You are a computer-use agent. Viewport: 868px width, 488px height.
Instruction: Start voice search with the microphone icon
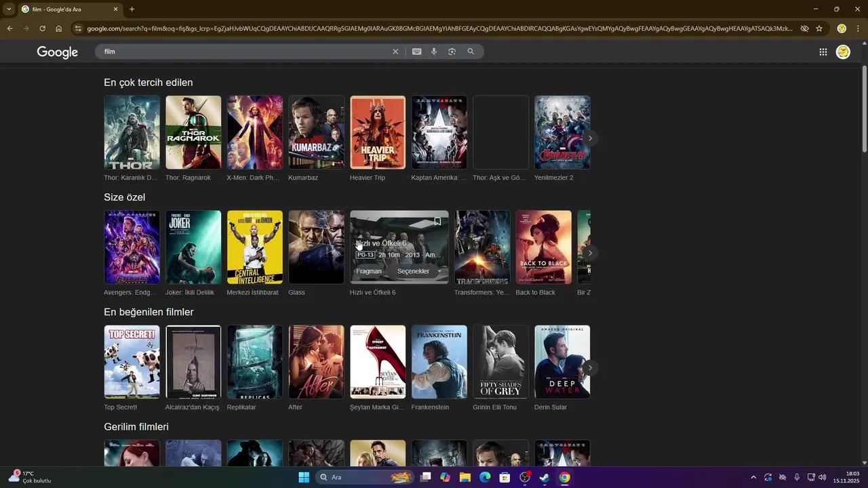[434, 52]
